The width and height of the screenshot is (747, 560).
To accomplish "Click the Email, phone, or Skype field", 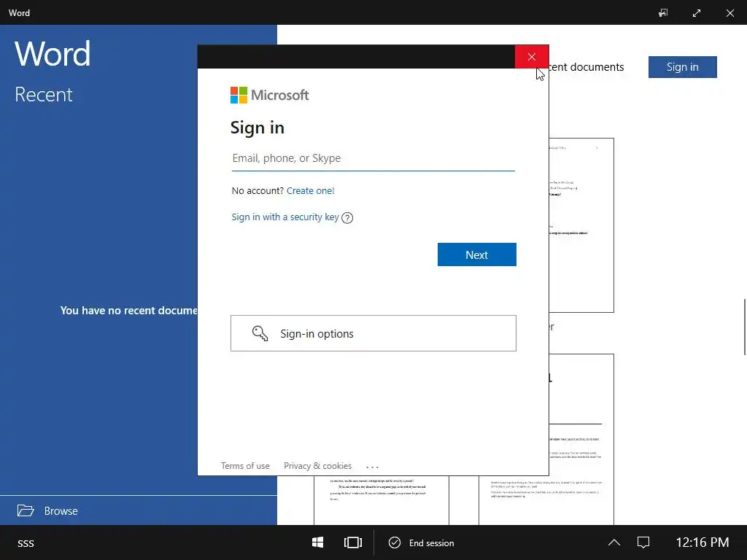I will coord(373,158).
